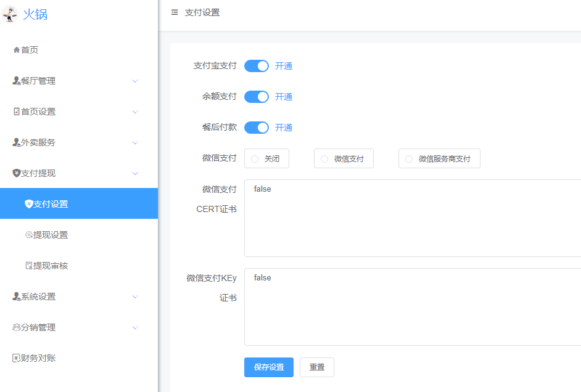Open the 提现审核 submenu item
The height and width of the screenshot is (392, 581).
(x=79, y=266)
